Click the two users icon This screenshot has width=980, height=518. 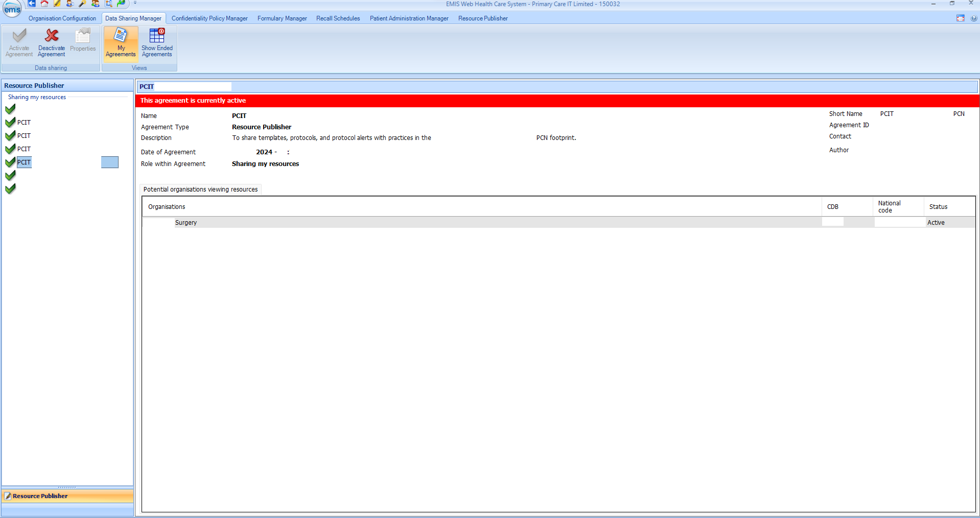(95, 4)
